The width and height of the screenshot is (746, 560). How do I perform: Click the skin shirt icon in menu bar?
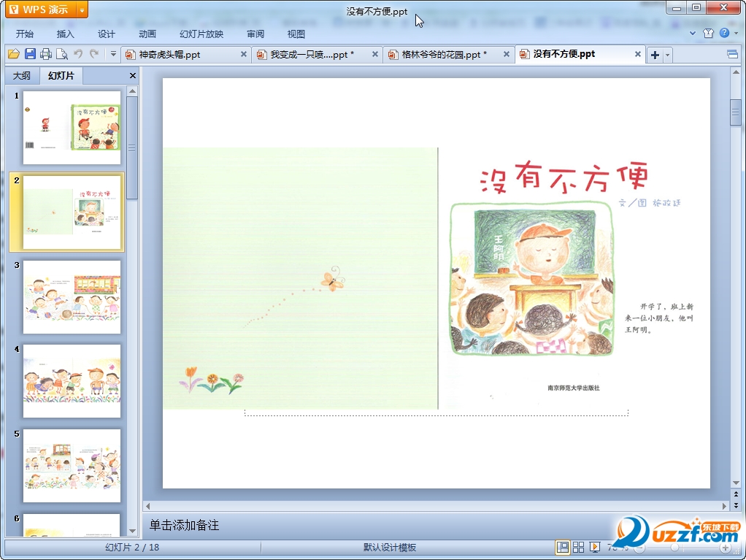point(709,33)
